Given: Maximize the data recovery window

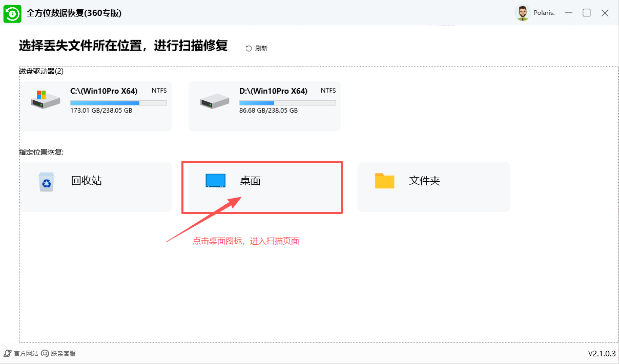Looking at the screenshot, I should point(587,13).
